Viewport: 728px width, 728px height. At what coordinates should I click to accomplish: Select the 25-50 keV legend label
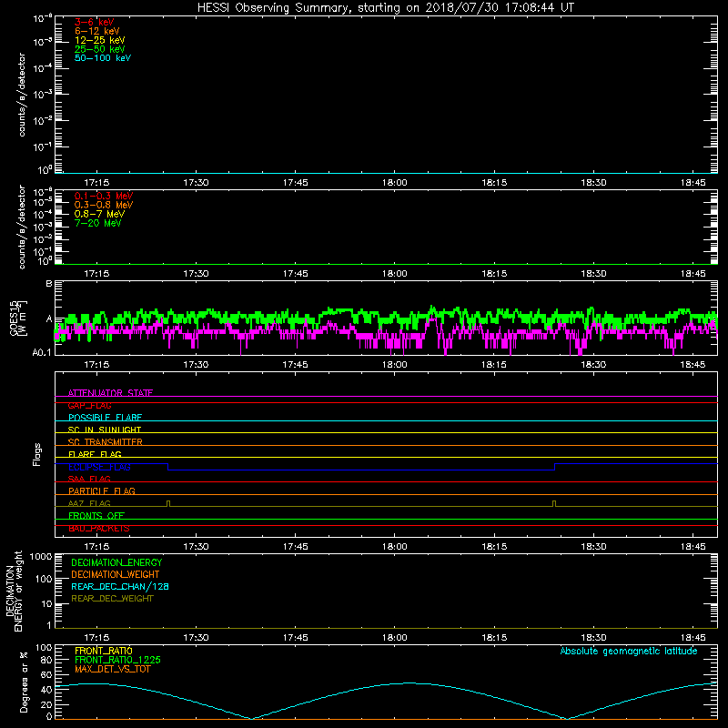(99, 49)
